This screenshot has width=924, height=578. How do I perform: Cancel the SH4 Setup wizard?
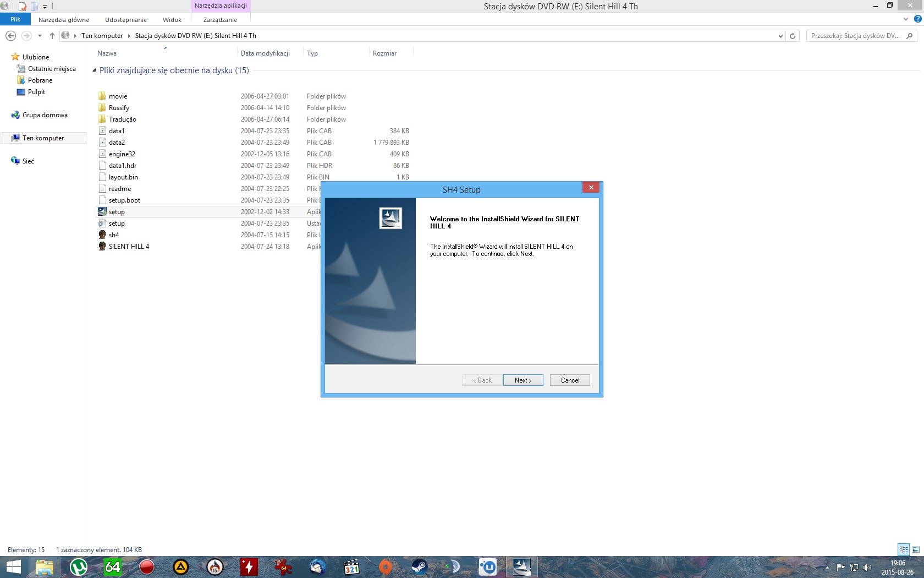(x=570, y=380)
